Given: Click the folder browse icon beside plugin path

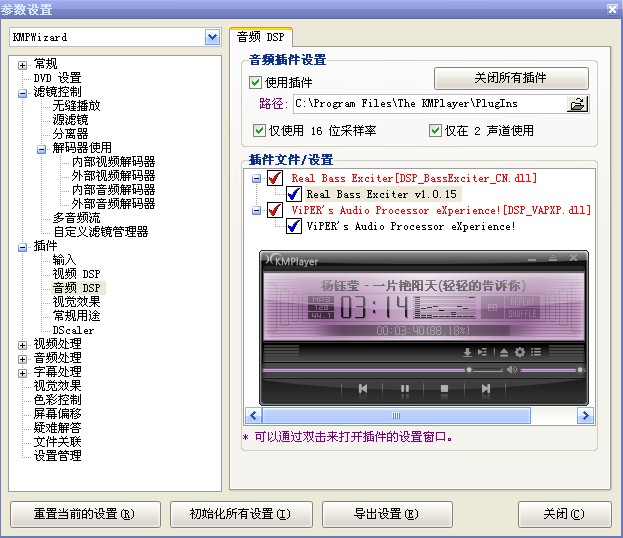Looking at the screenshot, I should pos(577,104).
